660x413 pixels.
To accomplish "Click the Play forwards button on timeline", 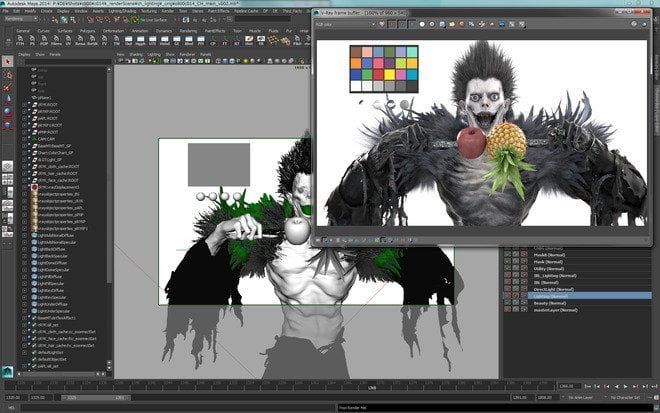I will coord(626,386).
